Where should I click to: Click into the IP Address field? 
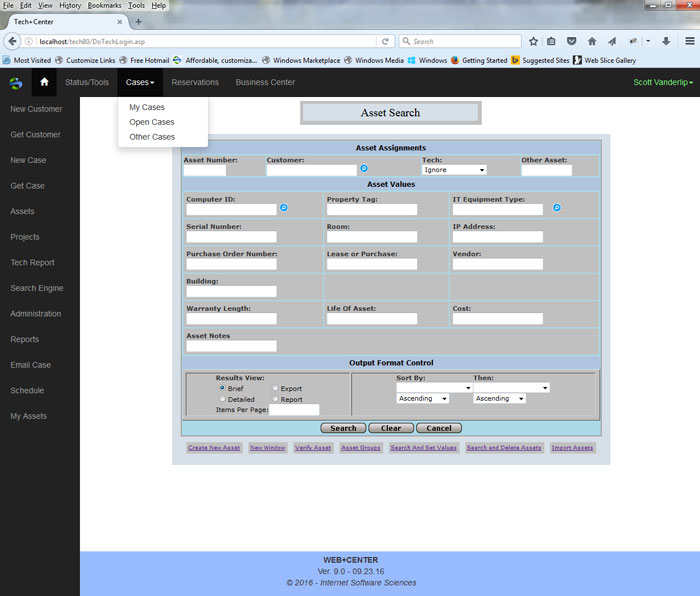(x=498, y=237)
